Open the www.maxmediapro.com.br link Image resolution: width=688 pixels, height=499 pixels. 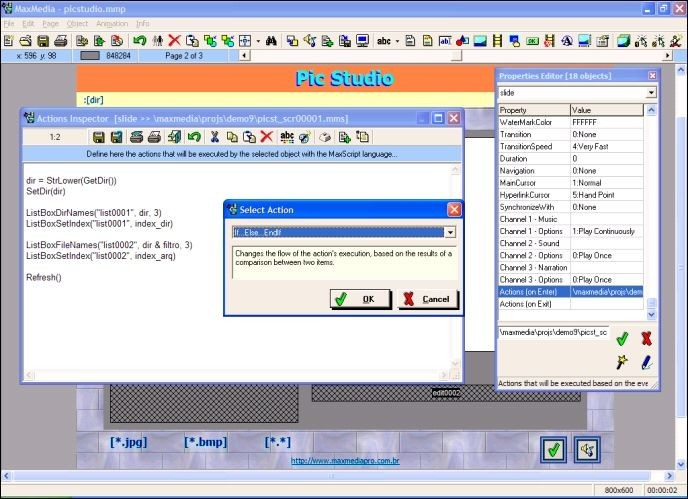345,460
